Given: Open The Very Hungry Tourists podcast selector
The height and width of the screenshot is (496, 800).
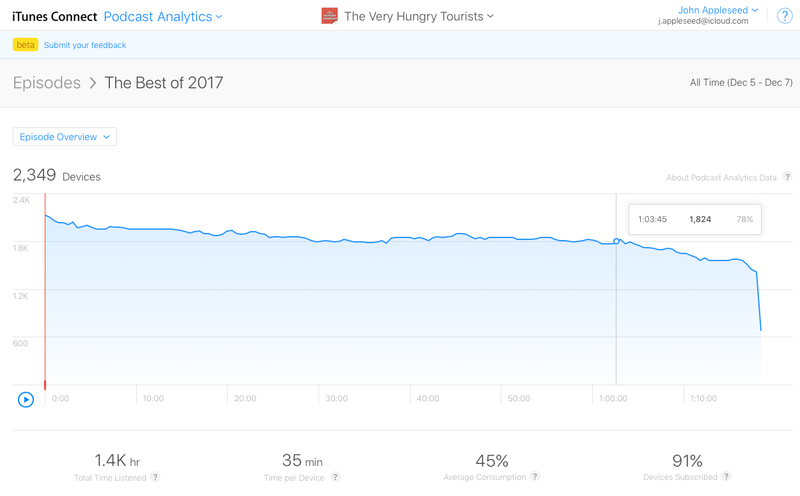Looking at the screenshot, I should [x=418, y=16].
